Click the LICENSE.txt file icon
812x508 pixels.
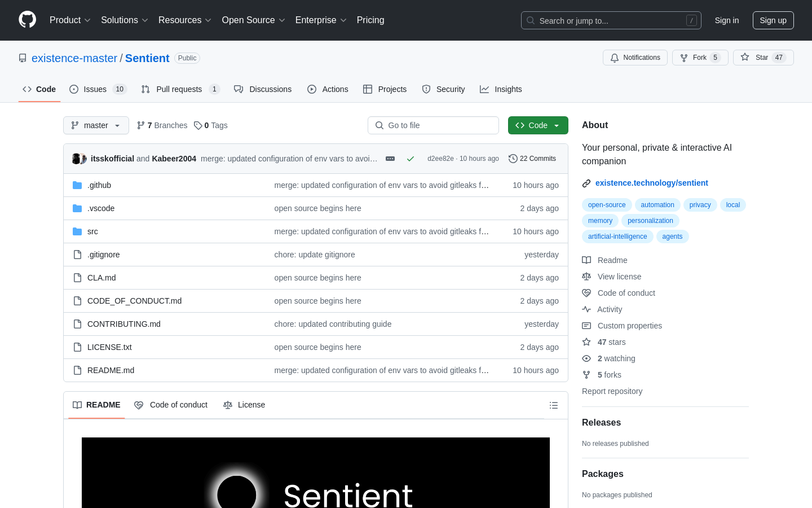77,347
